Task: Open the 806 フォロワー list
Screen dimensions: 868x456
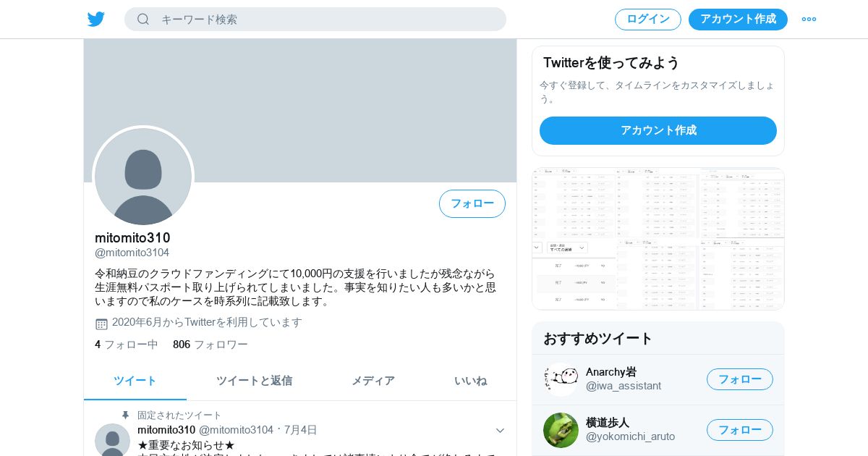Action: (210, 345)
